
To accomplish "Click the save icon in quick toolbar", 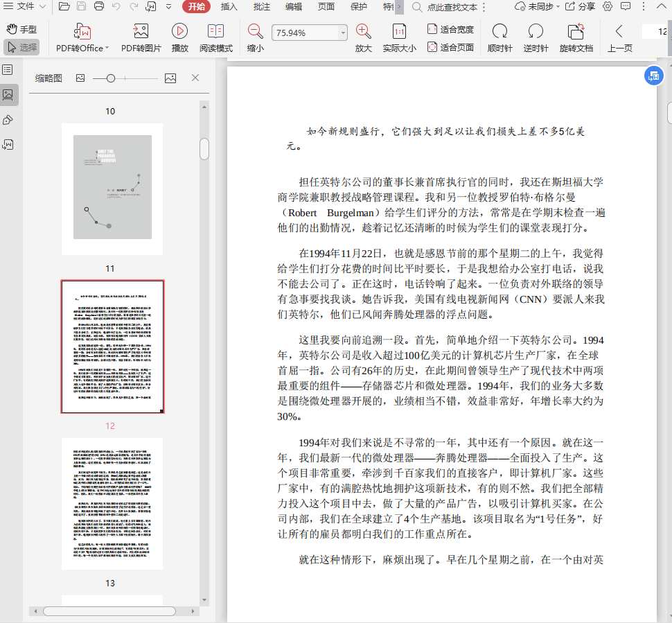I will 82,6.
